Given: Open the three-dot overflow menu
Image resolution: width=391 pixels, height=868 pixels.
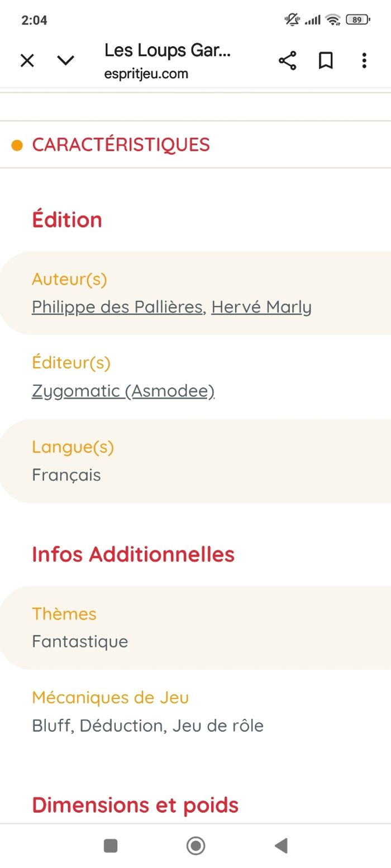Looking at the screenshot, I should pyautogui.click(x=364, y=60).
